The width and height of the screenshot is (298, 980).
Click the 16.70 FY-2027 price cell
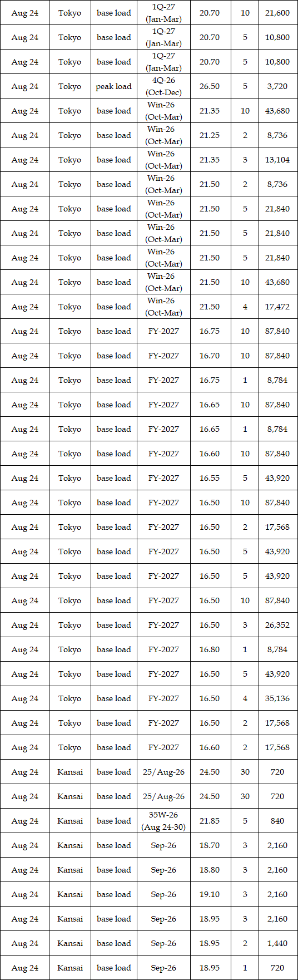click(210, 356)
